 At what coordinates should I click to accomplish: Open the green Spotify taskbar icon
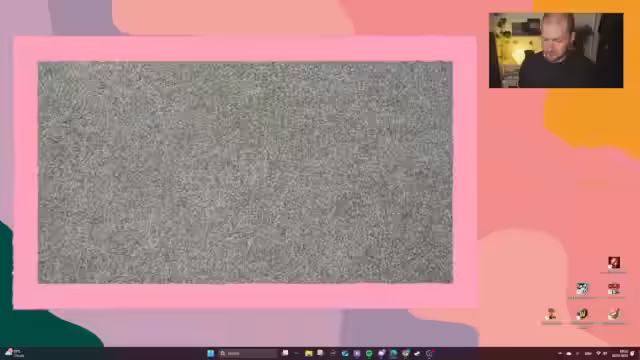click(369, 353)
